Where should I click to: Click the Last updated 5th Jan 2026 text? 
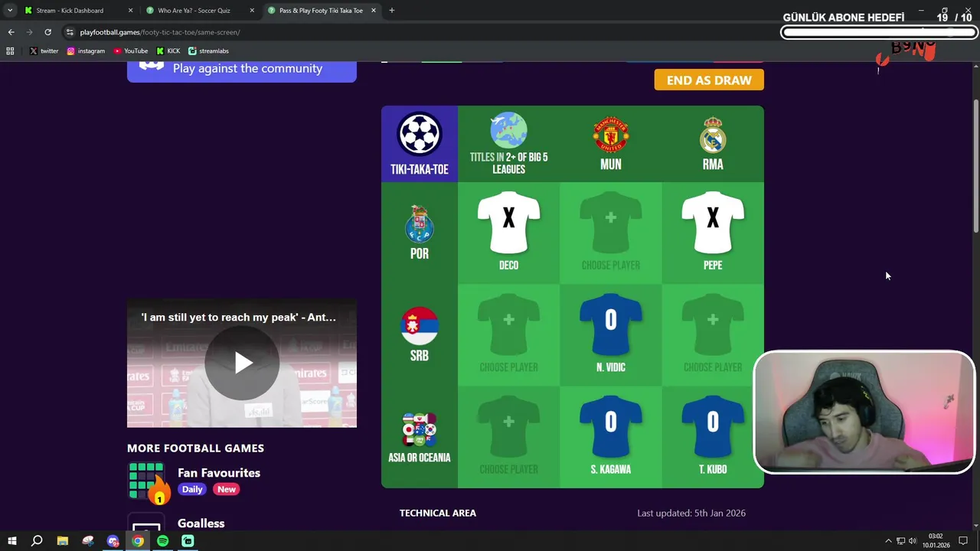tap(691, 513)
